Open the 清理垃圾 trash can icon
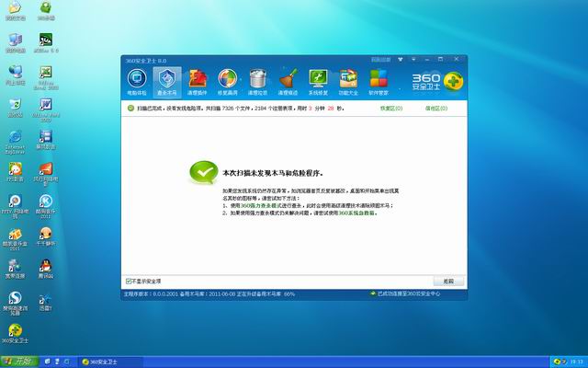Screen dimensions: 588x368 pyautogui.click(x=257, y=82)
